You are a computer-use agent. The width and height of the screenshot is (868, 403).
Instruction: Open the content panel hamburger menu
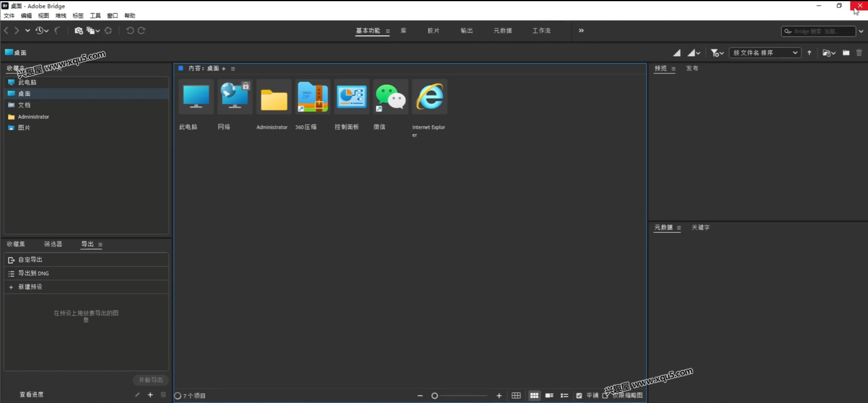click(x=233, y=69)
